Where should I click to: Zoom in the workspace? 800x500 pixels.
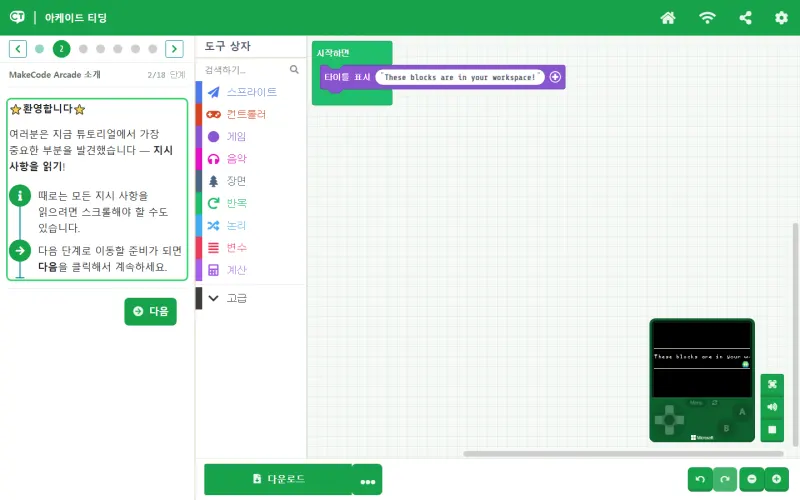pos(777,479)
